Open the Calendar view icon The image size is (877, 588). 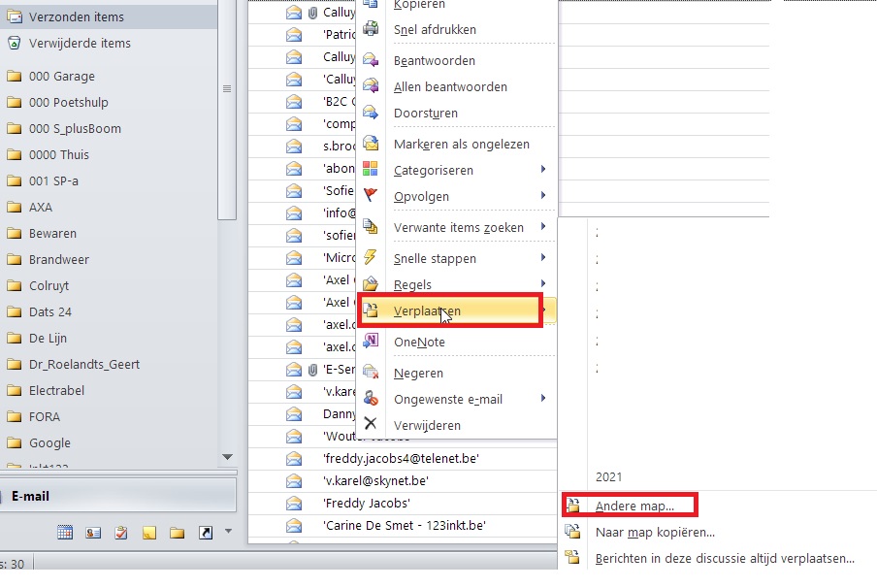point(65,533)
